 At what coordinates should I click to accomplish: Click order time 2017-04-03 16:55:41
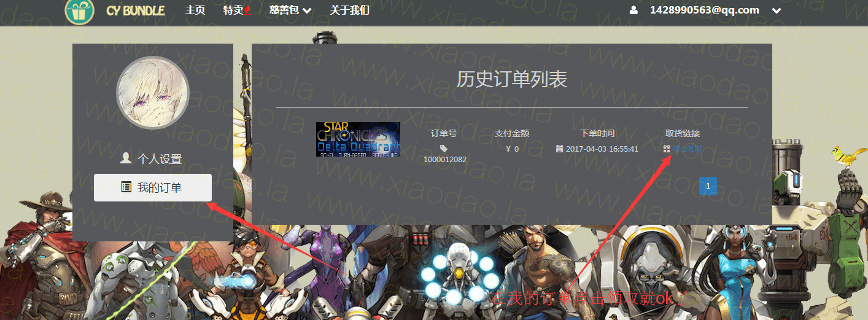pos(602,149)
